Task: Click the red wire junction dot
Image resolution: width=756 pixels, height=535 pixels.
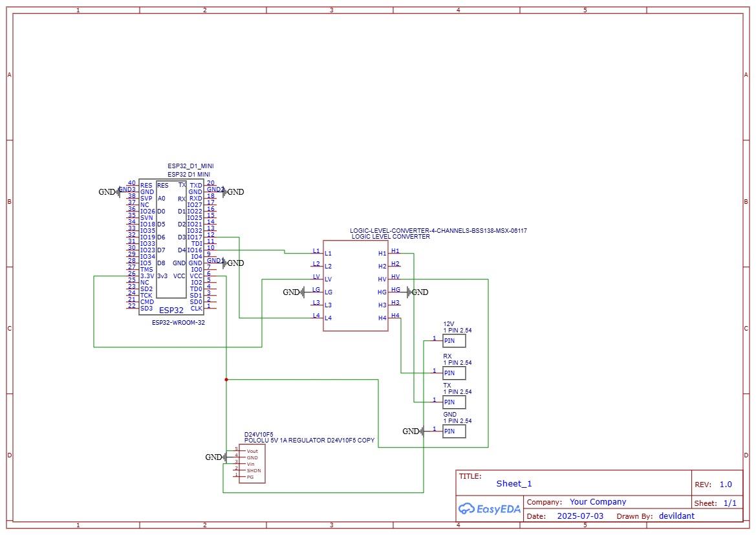Action: (x=226, y=379)
